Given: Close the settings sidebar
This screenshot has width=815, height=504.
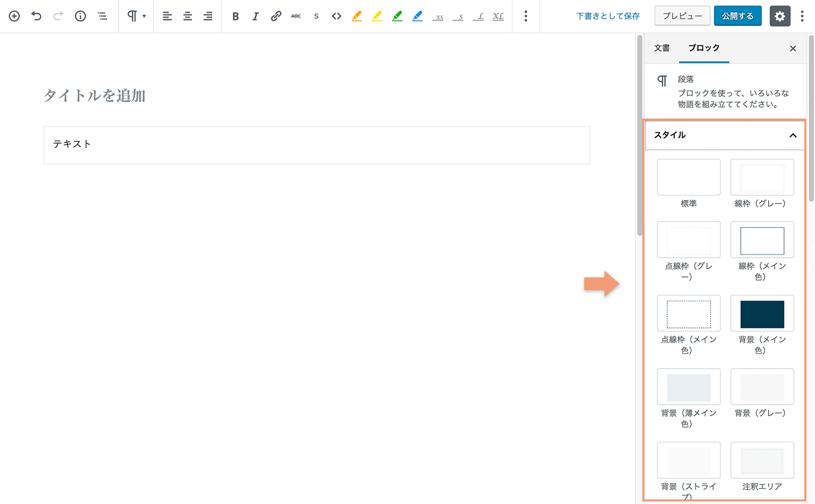Looking at the screenshot, I should (793, 48).
